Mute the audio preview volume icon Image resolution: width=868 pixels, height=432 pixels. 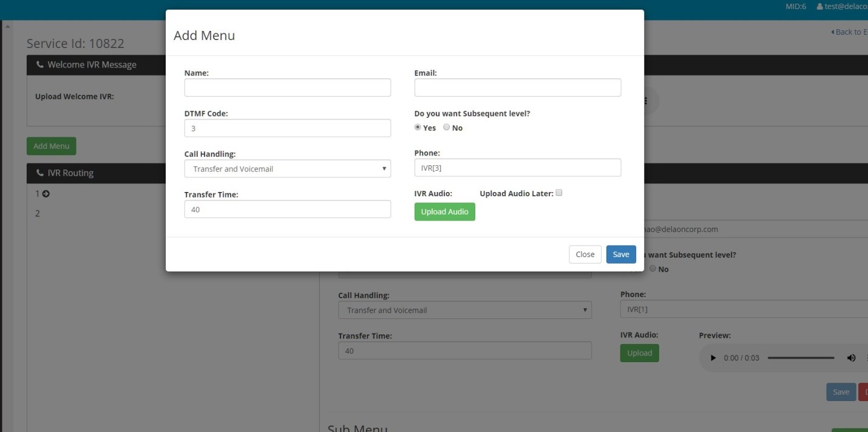pyautogui.click(x=851, y=358)
